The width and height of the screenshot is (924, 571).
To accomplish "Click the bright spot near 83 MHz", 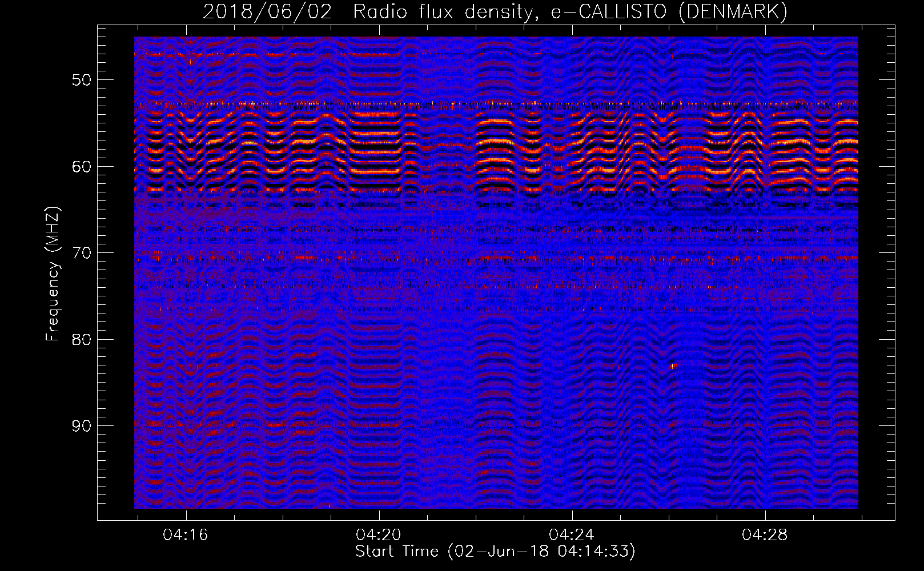I will (673, 365).
